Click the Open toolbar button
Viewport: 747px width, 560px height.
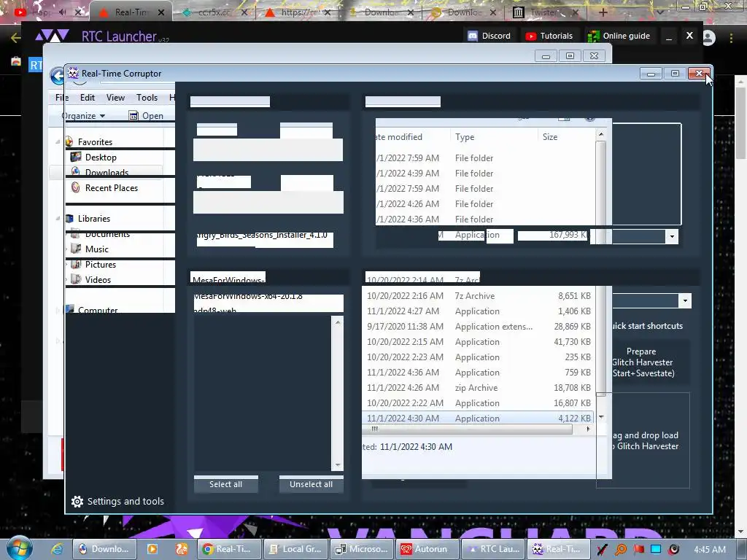pos(146,116)
